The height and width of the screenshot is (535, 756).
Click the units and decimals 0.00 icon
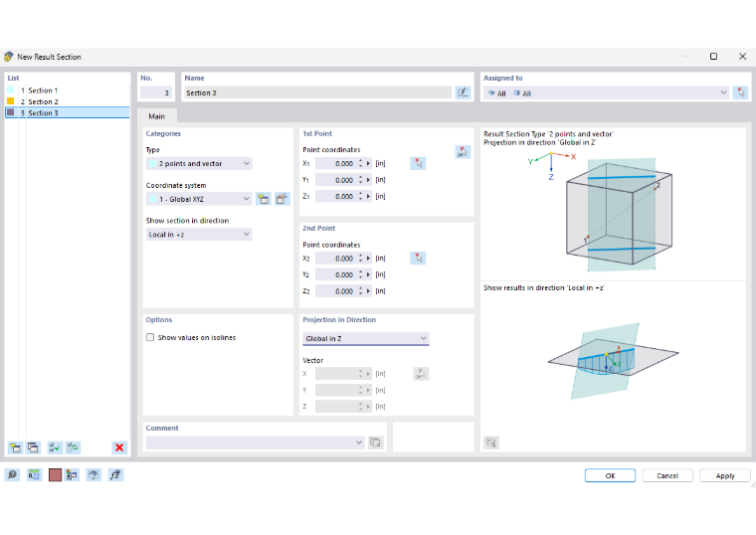[x=34, y=474]
